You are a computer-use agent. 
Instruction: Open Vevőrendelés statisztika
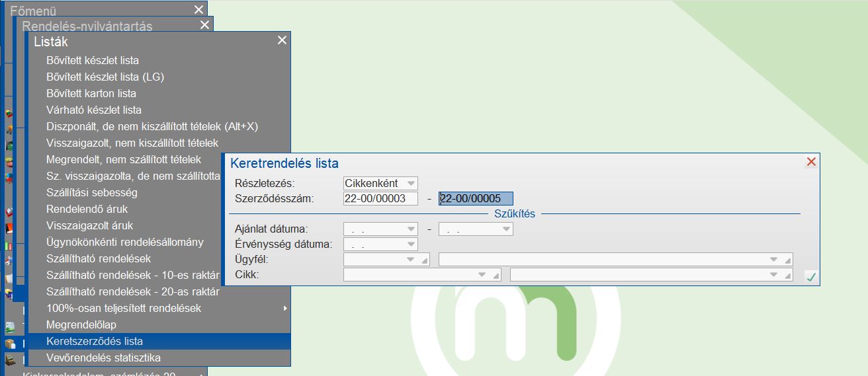159,357
